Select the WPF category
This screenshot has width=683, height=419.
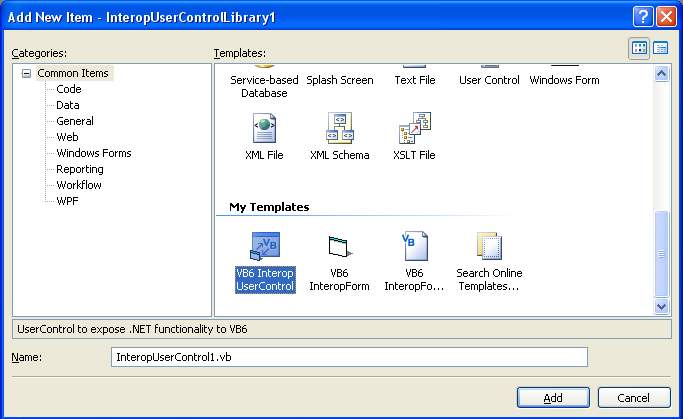coord(68,201)
